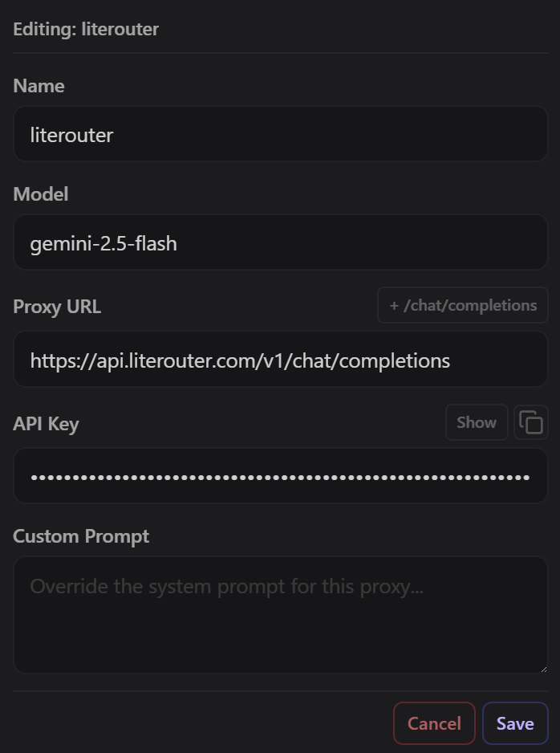Select the masked API Key field

[x=281, y=476]
